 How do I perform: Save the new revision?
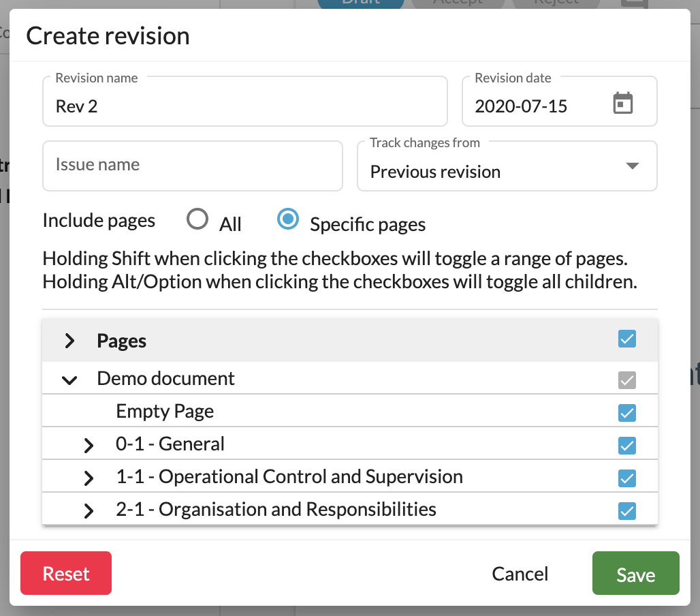(x=635, y=573)
